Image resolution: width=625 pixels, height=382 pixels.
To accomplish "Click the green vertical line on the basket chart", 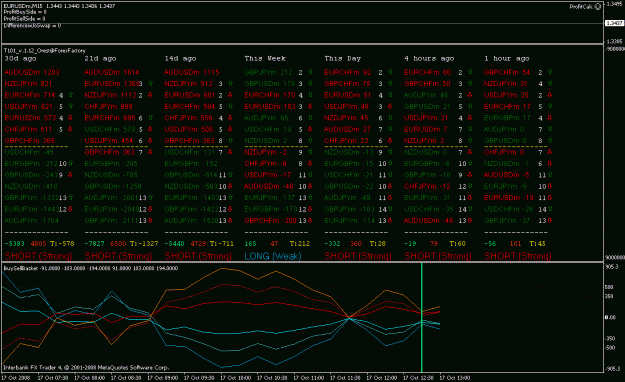I will (x=422, y=317).
